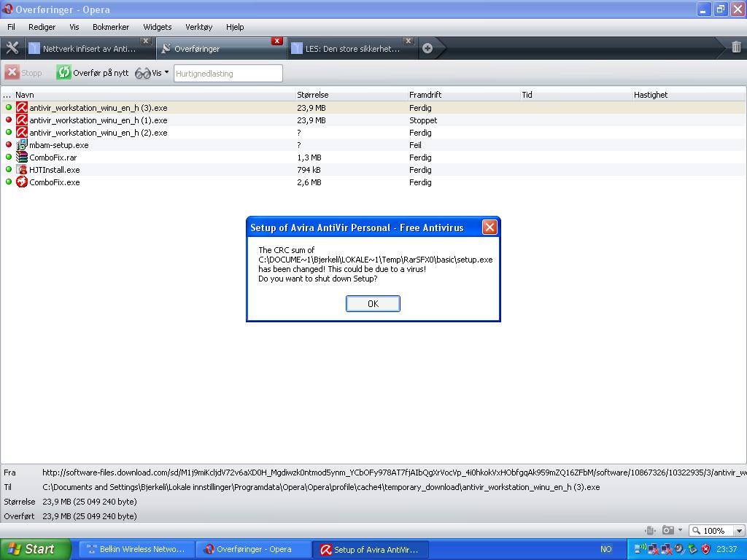This screenshot has width=747, height=560.
Task: Expand the Vis dropdown arrow
Action: (166, 72)
